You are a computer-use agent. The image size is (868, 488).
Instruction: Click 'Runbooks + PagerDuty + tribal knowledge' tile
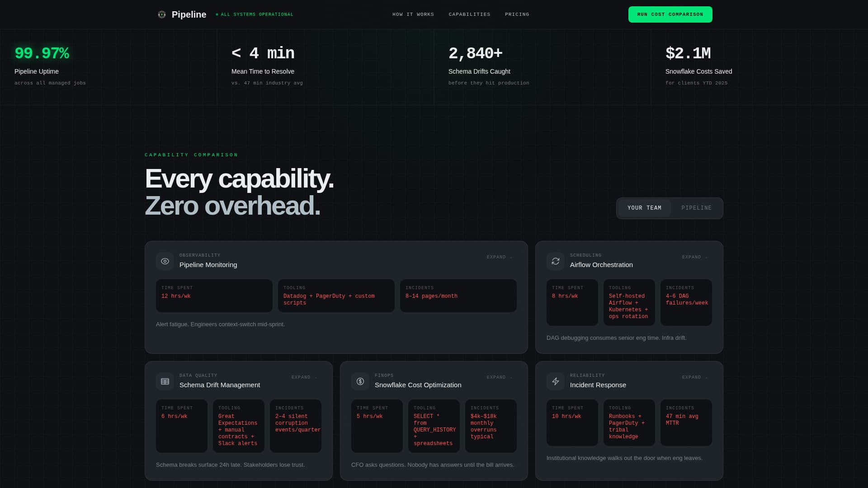tap(629, 422)
